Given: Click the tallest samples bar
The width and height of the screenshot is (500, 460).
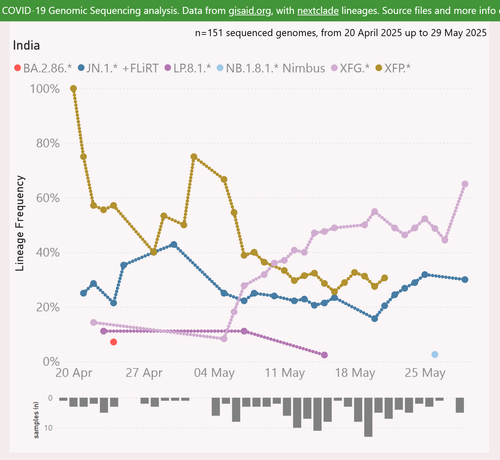Looking at the screenshot, I should 368,417.
